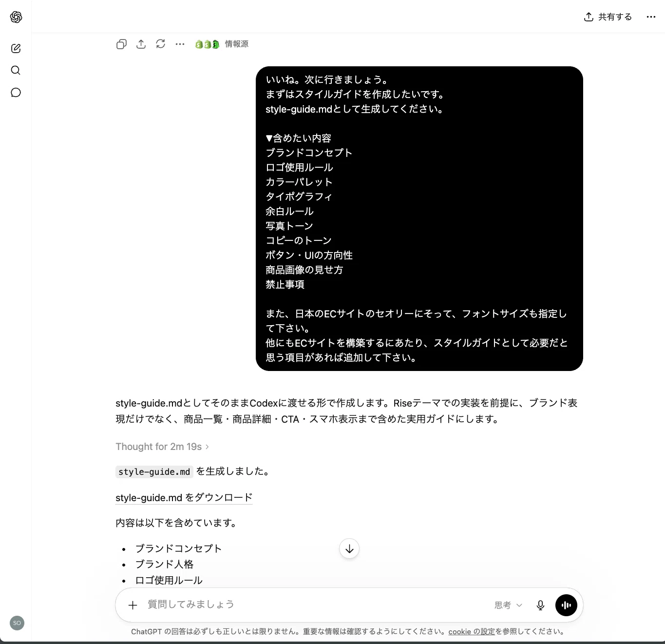Open the top-right three-dot options menu
This screenshot has width=665, height=644.
point(651,17)
